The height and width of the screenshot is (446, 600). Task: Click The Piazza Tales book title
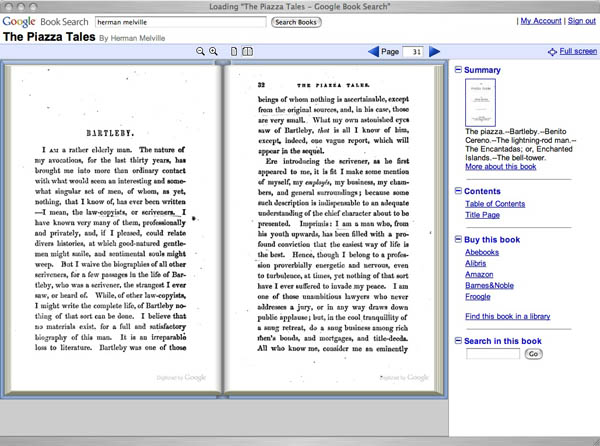pyautogui.click(x=49, y=37)
